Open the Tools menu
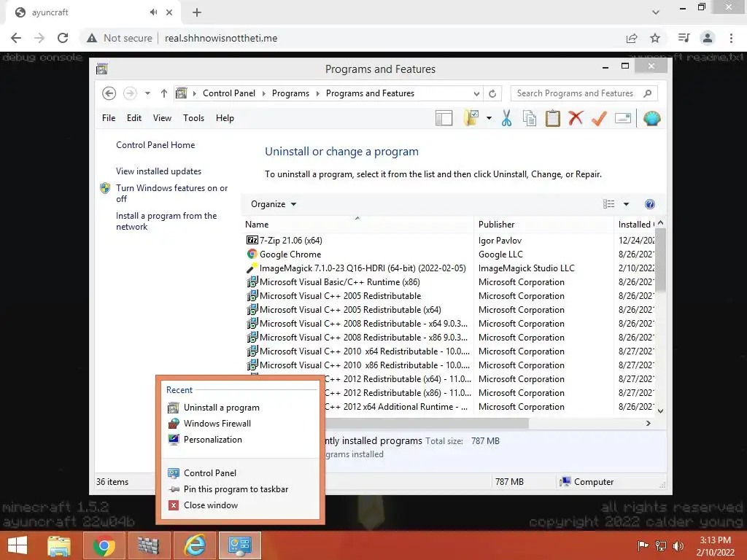The height and width of the screenshot is (560, 747). point(193,118)
